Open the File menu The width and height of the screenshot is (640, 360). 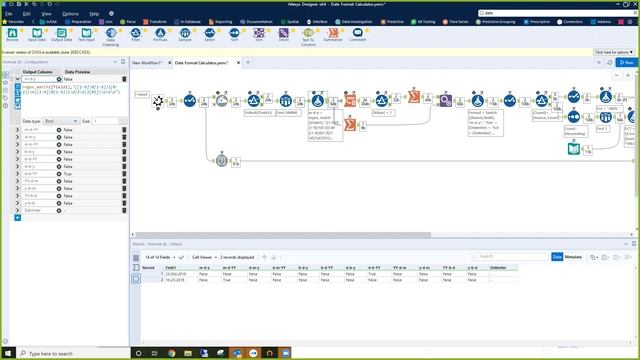pyautogui.click(x=9, y=13)
